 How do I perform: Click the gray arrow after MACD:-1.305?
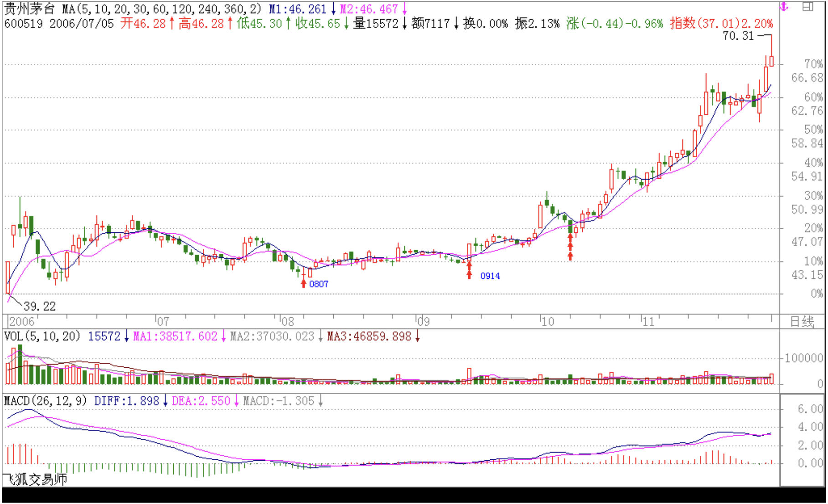tap(321, 401)
